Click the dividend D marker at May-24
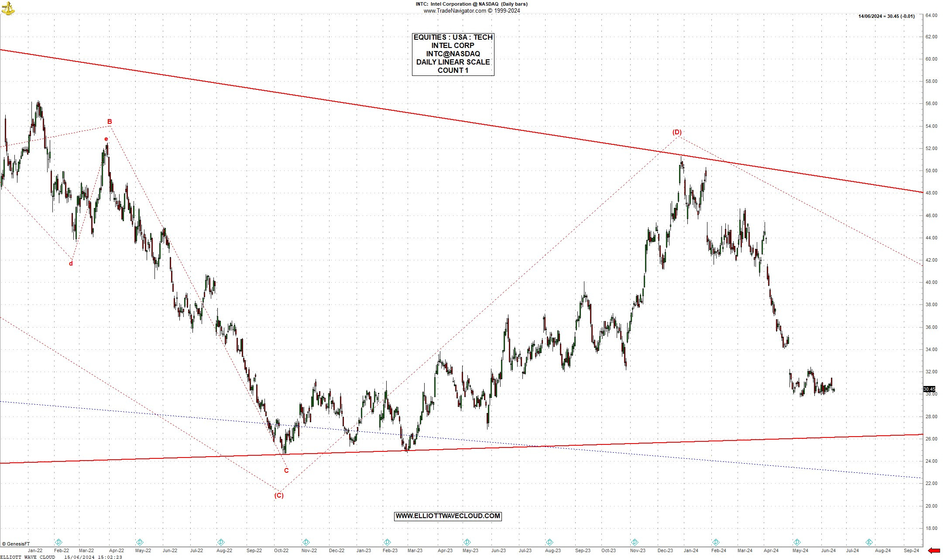944x560 pixels. tap(797, 542)
